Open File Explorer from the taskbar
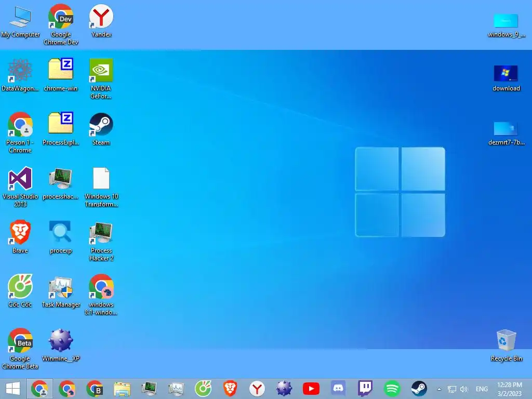Screen dimensions: 532x399 (122, 389)
